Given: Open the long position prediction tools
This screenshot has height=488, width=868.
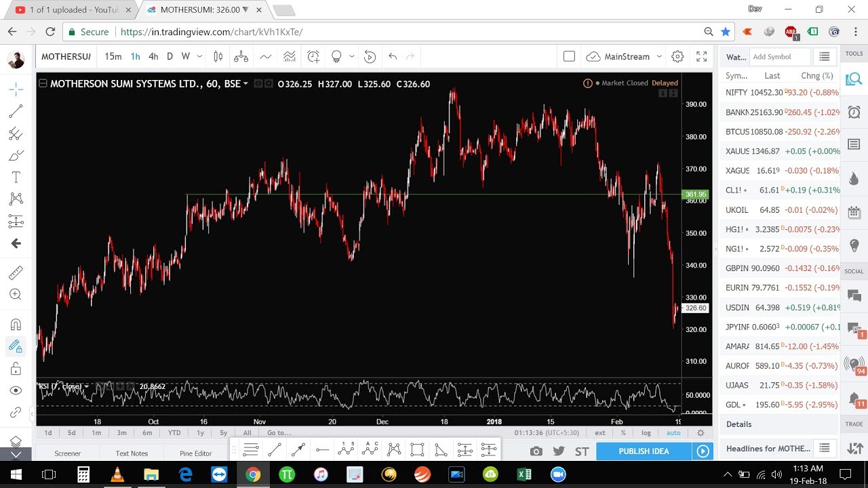Looking at the screenshot, I should coord(16,221).
